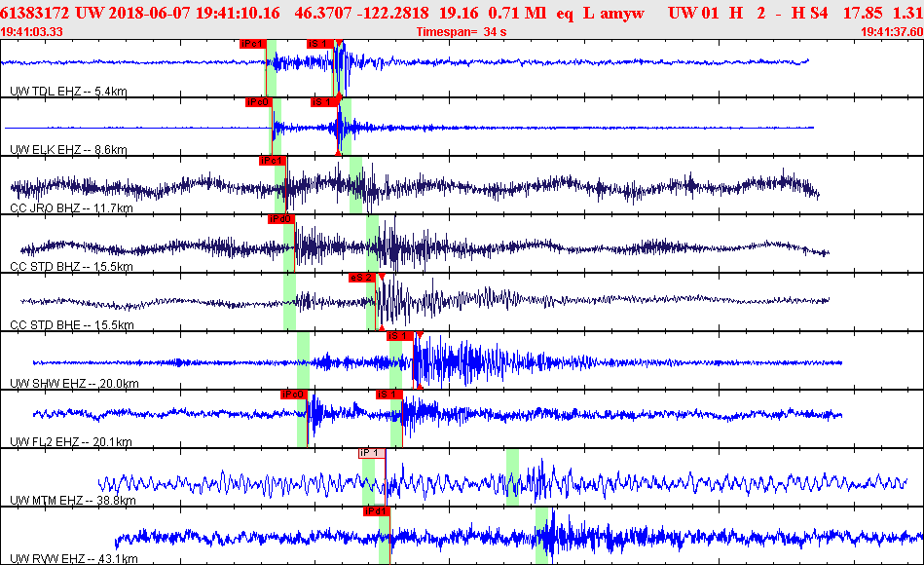924x565 pixels.
Task: Select the iP 1 pick flag on MTM trace
Action: pyautogui.click(x=372, y=453)
